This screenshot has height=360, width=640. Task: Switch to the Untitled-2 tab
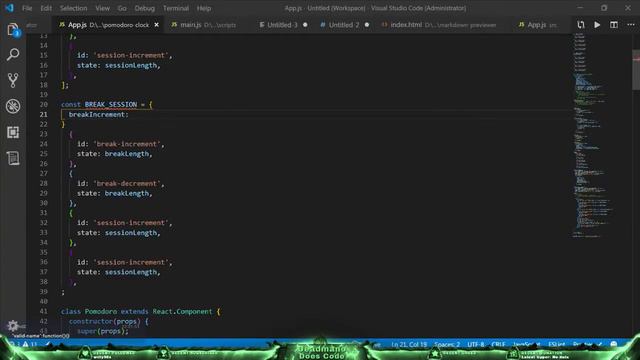pos(344,25)
